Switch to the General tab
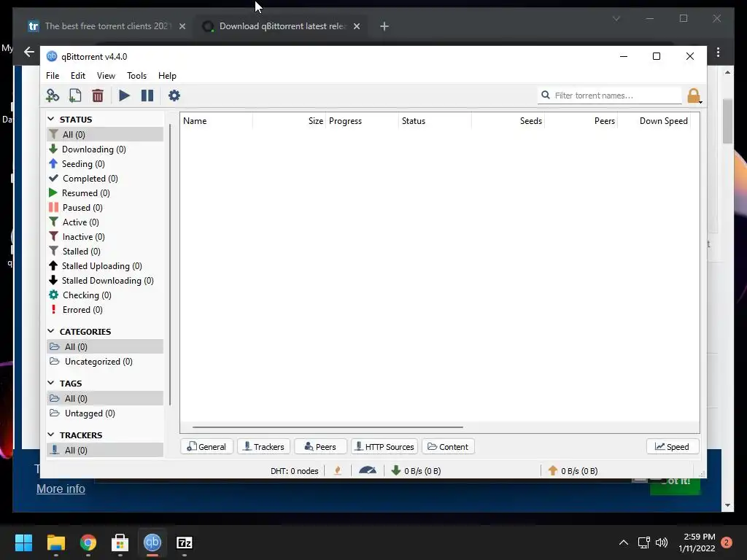The width and height of the screenshot is (747, 560). pyautogui.click(x=206, y=447)
